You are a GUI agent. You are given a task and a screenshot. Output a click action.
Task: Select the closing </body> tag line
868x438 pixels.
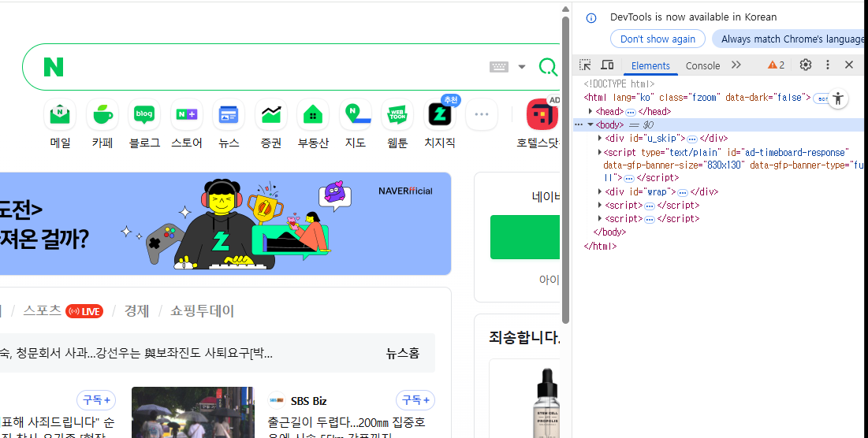609,232
